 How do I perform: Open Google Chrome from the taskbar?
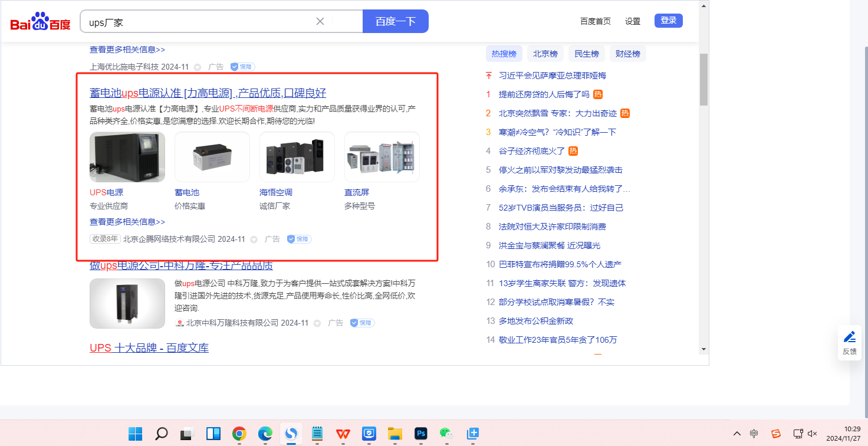[x=239, y=434]
